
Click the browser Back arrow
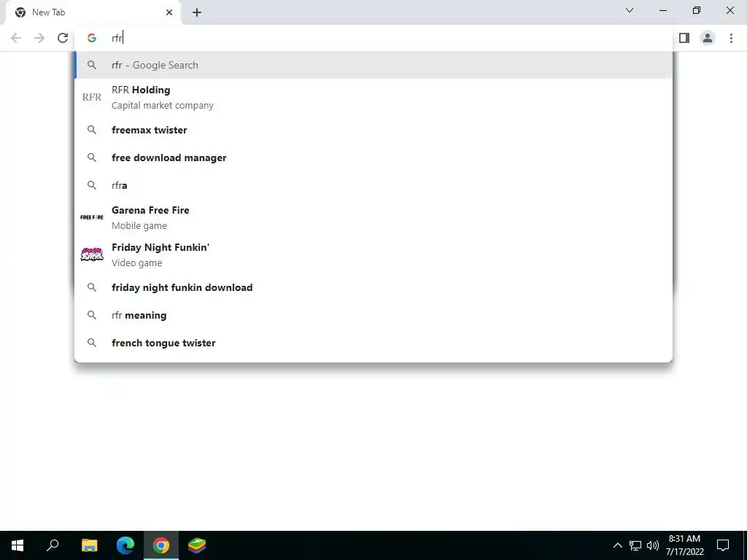point(16,38)
